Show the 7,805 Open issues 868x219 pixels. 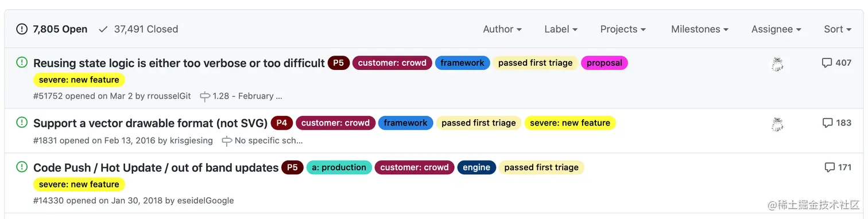tap(52, 29)
